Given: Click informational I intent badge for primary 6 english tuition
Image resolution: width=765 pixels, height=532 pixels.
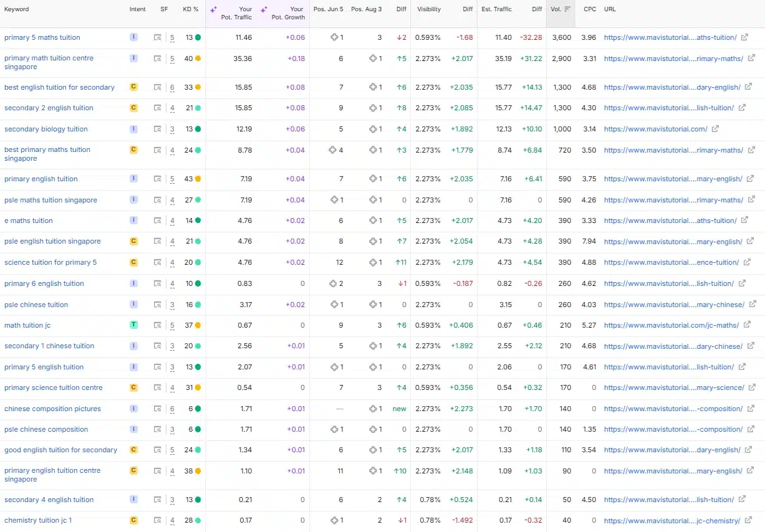Looking at the screenshot, I should (133, 283).
